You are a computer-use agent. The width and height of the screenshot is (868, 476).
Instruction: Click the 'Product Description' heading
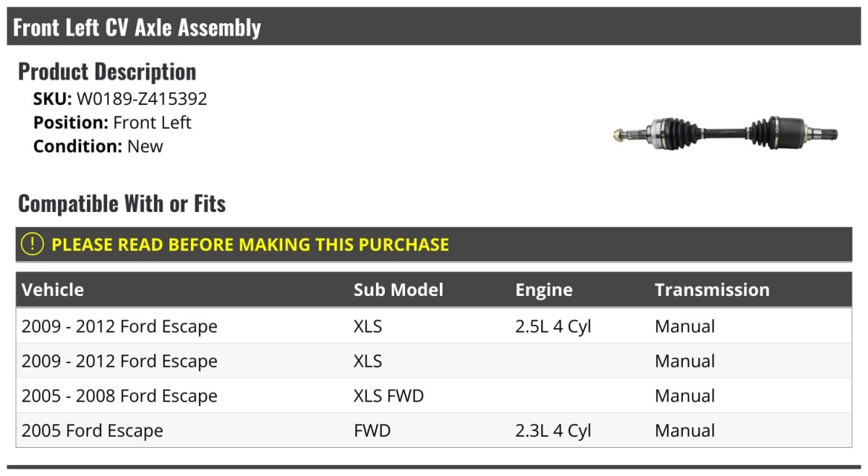tap(107, 71)
